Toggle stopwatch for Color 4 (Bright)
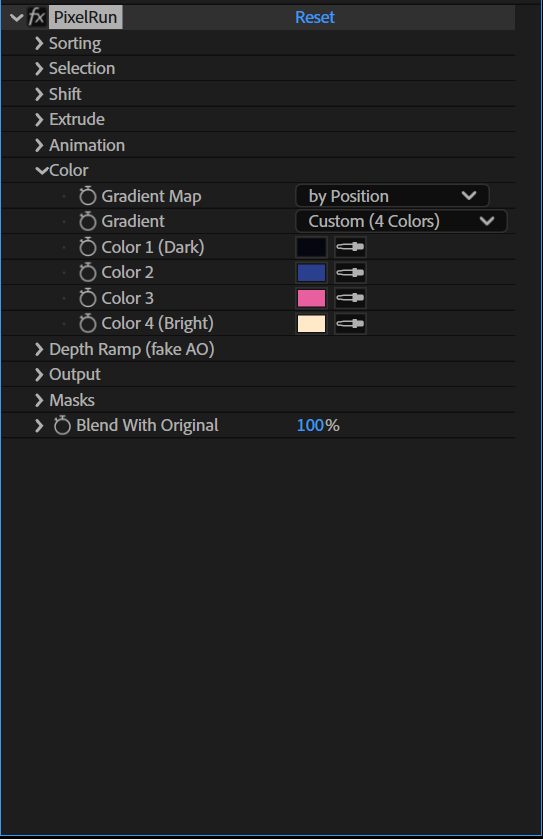The width and height of the screenshot is (543, 839). coord(88,323)
